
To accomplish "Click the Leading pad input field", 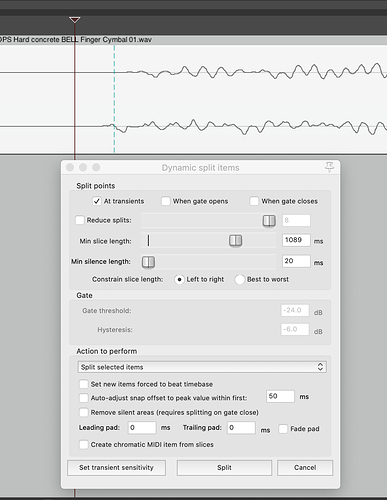I will [142, 428].
